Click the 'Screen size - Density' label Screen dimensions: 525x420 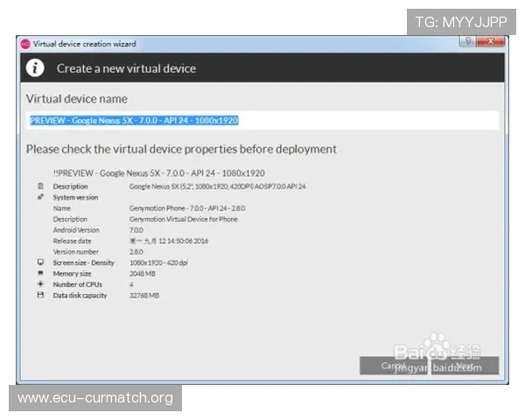click(x=83, y=262)
